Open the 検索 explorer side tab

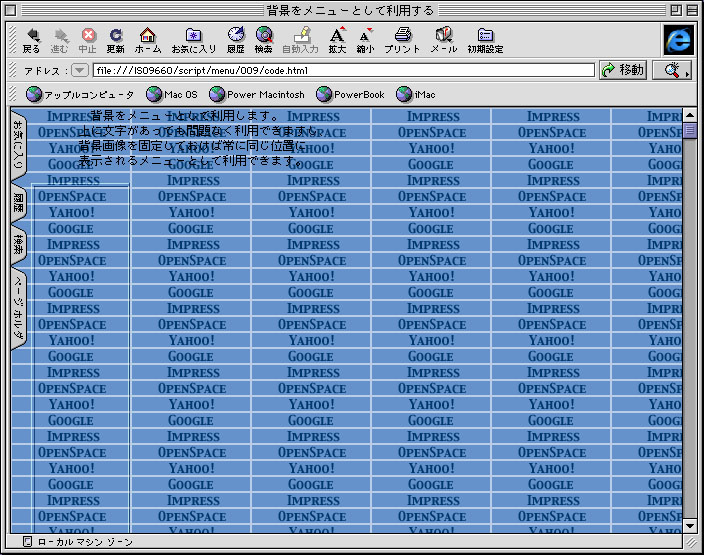pyautogui.click(x=18, y=244)
